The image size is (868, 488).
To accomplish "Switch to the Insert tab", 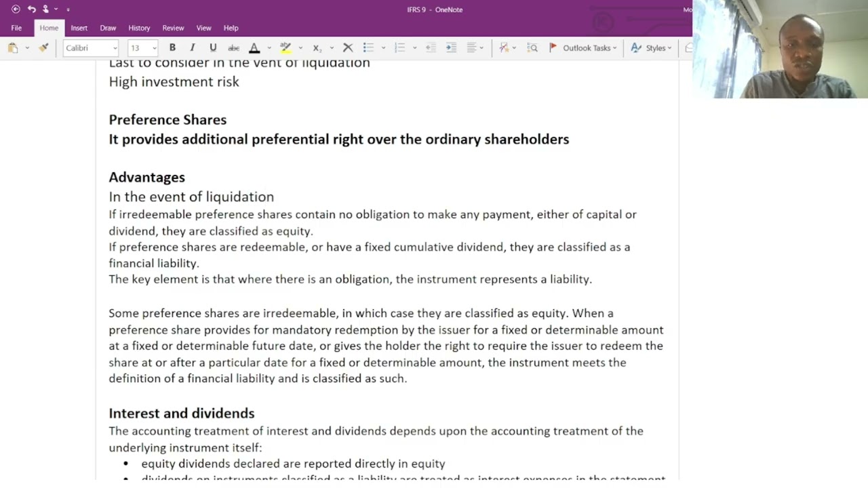I will point(79,28).
